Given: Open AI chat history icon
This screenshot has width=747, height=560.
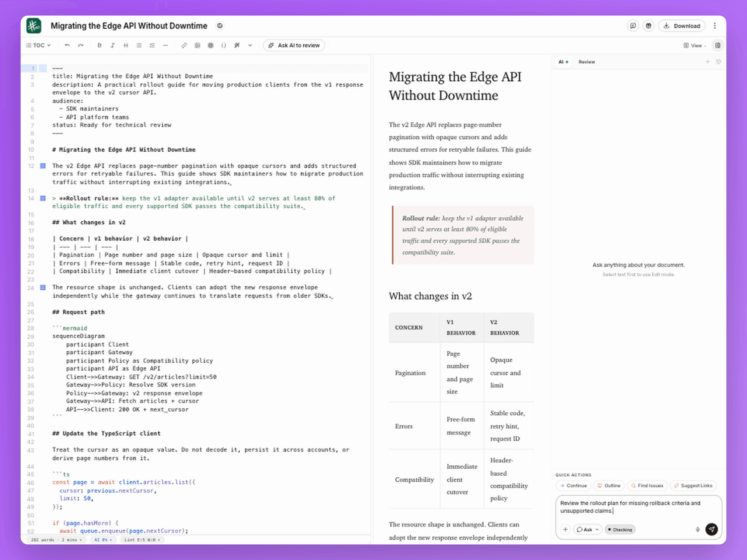Looking at the screenshot, I should pyautogui.click(x=719, y=62).
